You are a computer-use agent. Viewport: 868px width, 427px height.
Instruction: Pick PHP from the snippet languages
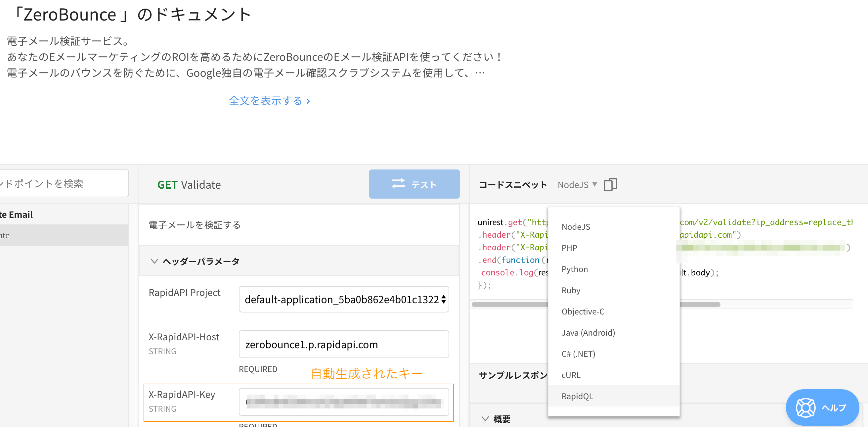pyautogui.click(x=569, y=248)
